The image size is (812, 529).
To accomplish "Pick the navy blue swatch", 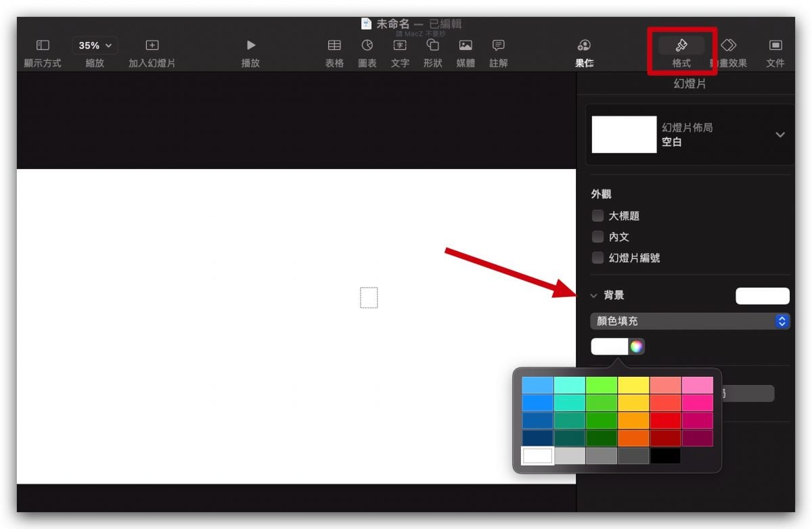I will coord(537,438).
